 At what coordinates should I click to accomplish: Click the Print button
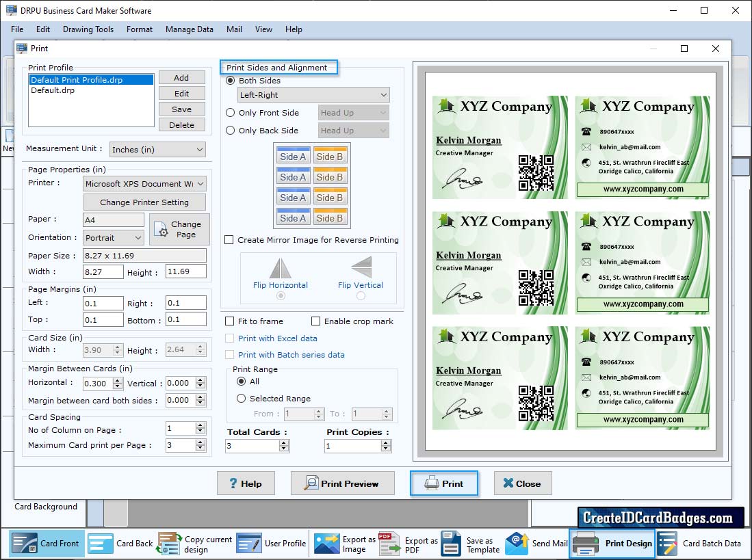(x=443, y=483)
